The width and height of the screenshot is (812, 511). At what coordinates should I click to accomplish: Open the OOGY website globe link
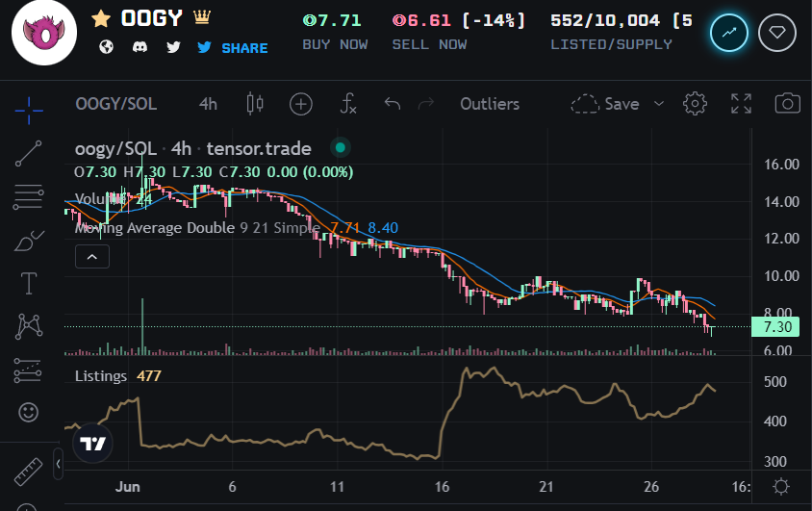(106, 47)
